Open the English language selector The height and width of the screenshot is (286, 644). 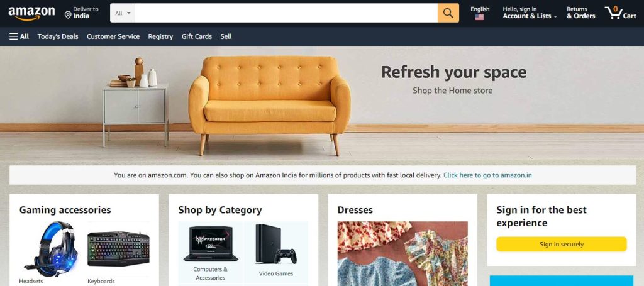point(480,13)
